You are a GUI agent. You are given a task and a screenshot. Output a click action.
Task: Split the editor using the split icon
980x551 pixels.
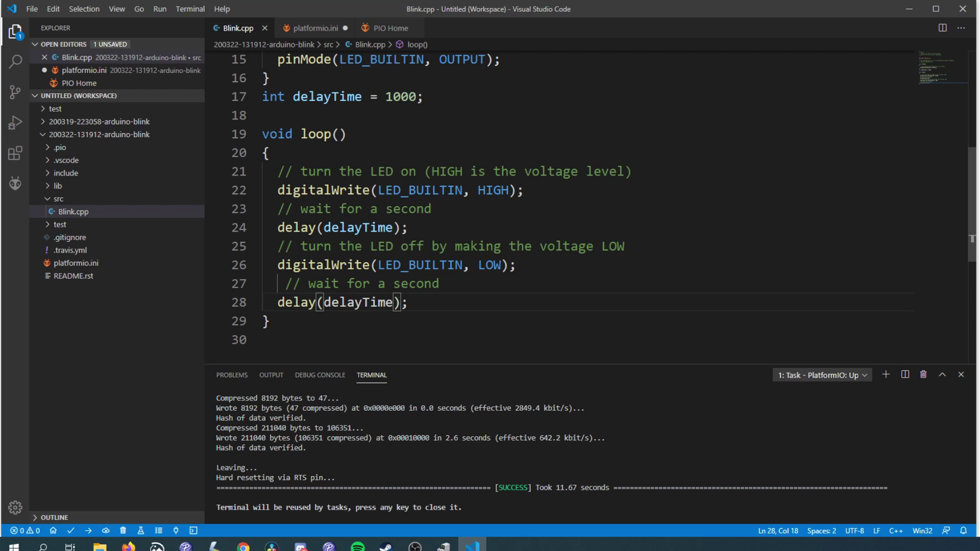click(942, 28)
